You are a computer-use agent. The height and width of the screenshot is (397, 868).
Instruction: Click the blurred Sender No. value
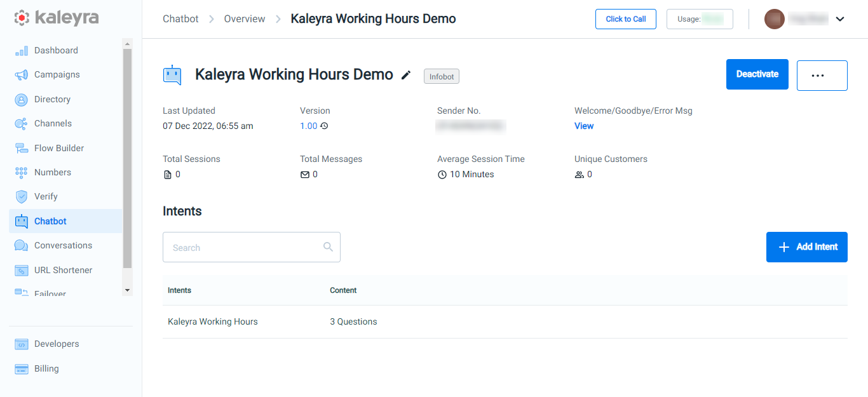(x=471, y=126)
